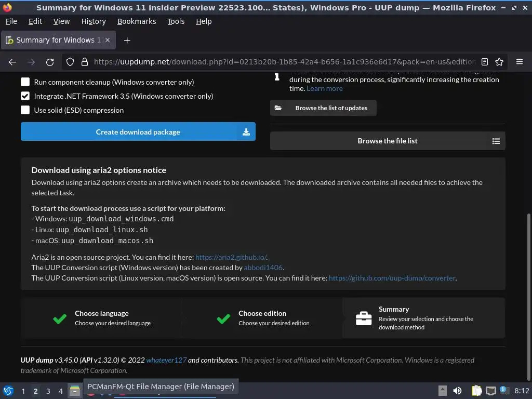Click Browse the file list button
This screenshot has width=532, height=399.
[388, 141]
